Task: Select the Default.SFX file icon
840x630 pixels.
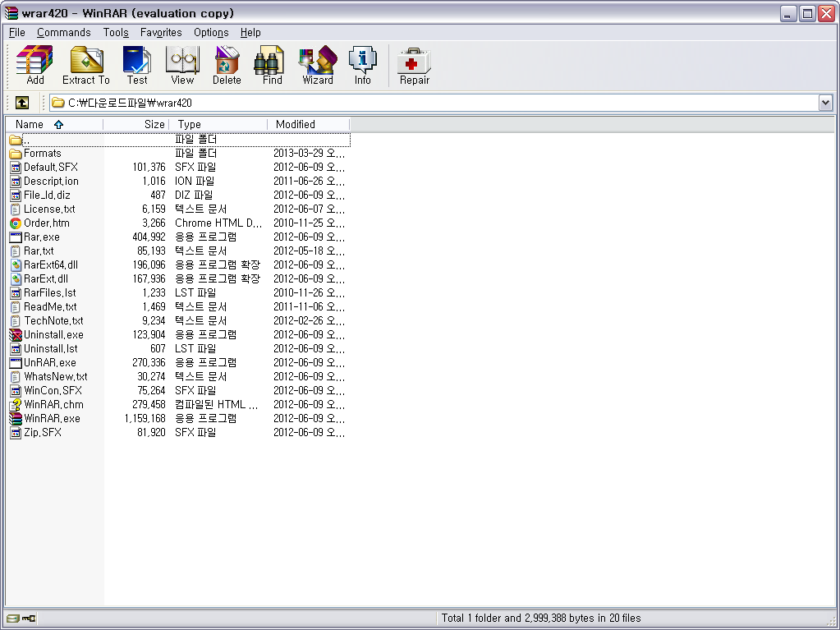Action: pos(16,167)
